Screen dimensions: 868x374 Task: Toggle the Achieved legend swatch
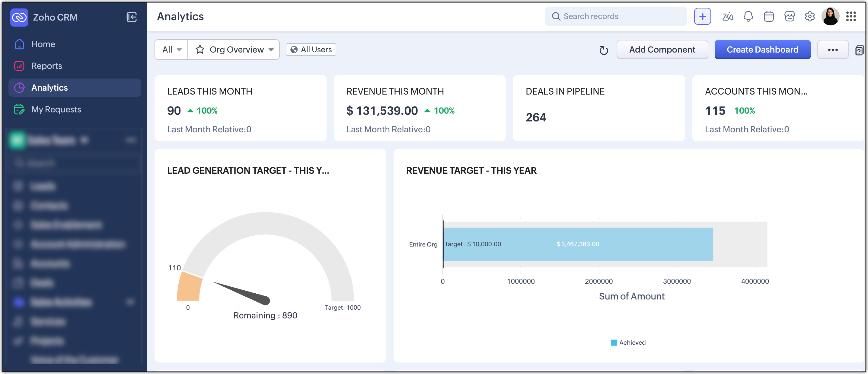click(x=614, y=342)
